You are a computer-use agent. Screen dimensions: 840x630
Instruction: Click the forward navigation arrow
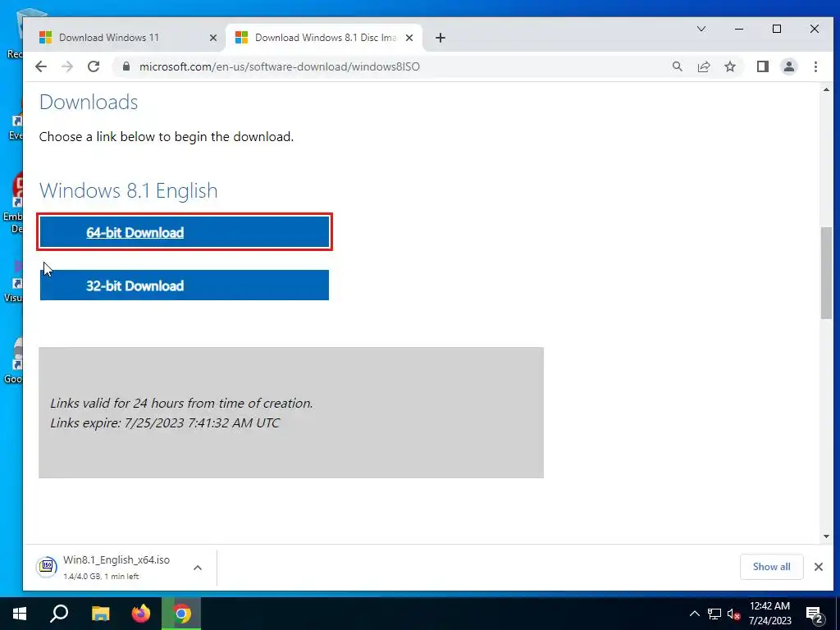pos(67,66)
